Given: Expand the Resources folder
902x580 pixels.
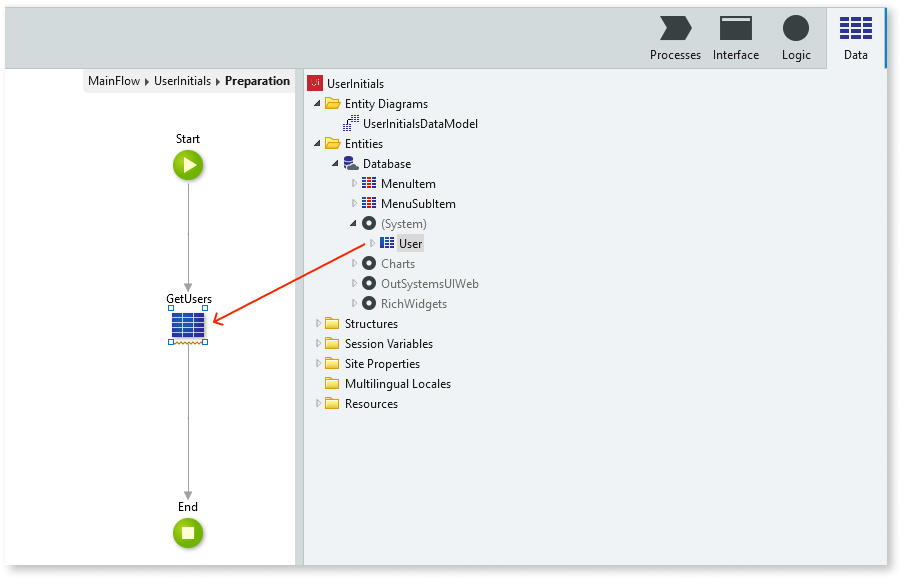Looking at the screenshot, I should (318, 403).
